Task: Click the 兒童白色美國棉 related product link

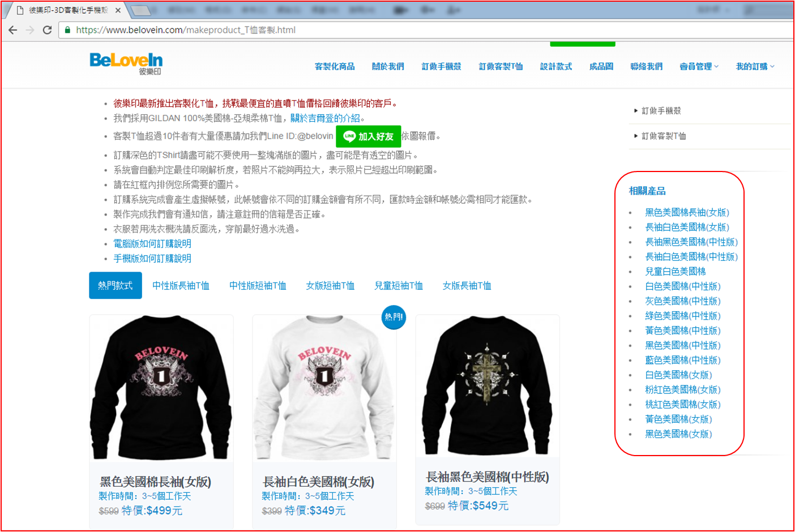Action: coord(675,272)
